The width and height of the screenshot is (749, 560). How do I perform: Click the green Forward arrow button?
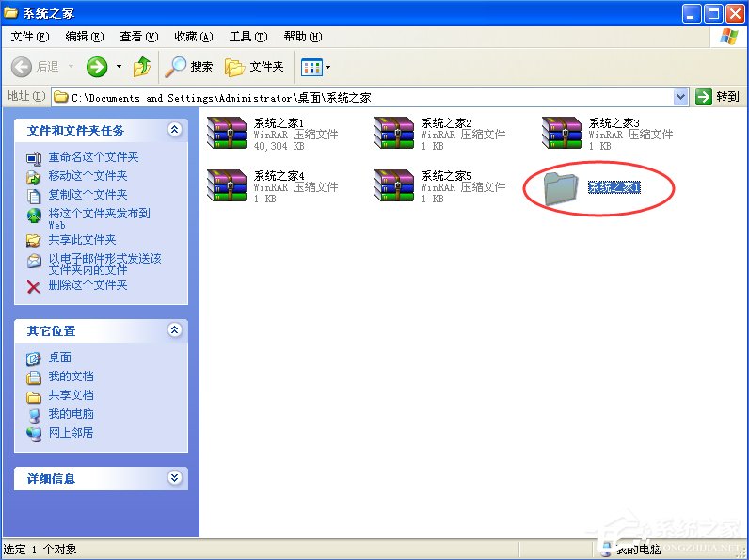point(97,67)
